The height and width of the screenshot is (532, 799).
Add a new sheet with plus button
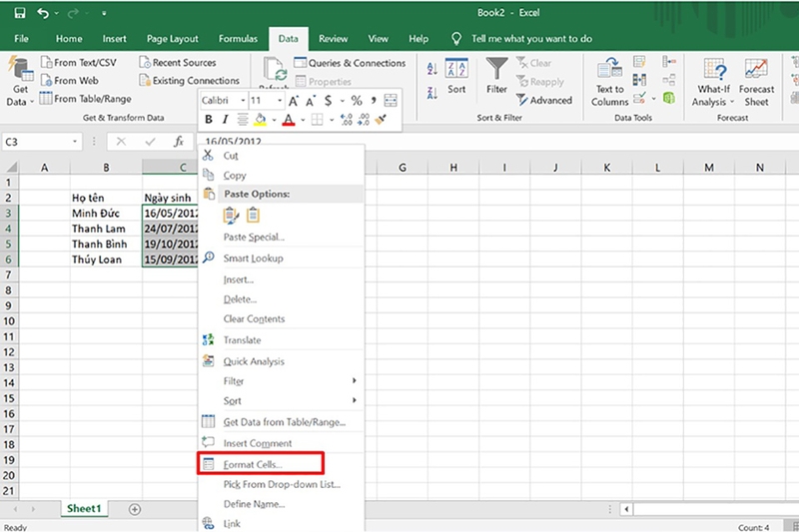coord(135,509)
